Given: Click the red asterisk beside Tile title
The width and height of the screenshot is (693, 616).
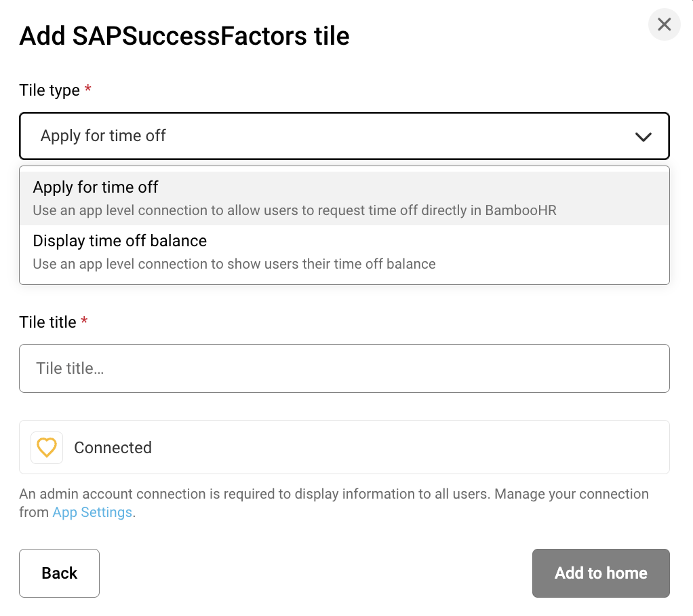Looking at the screenshot, I should point(84,322).
